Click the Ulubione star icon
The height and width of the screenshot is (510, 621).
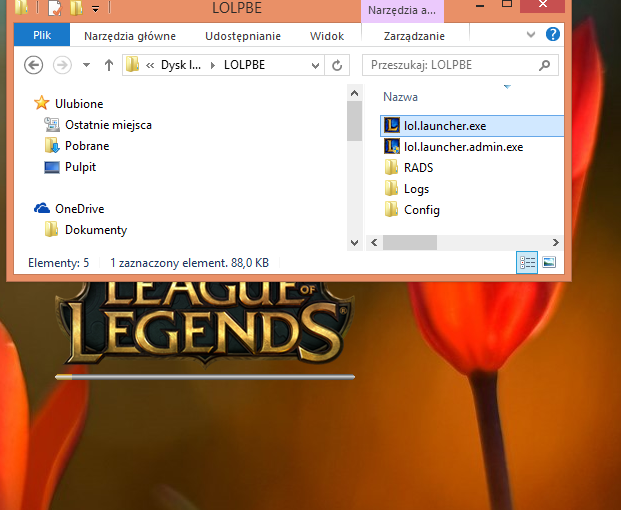[x=42, y=103]
